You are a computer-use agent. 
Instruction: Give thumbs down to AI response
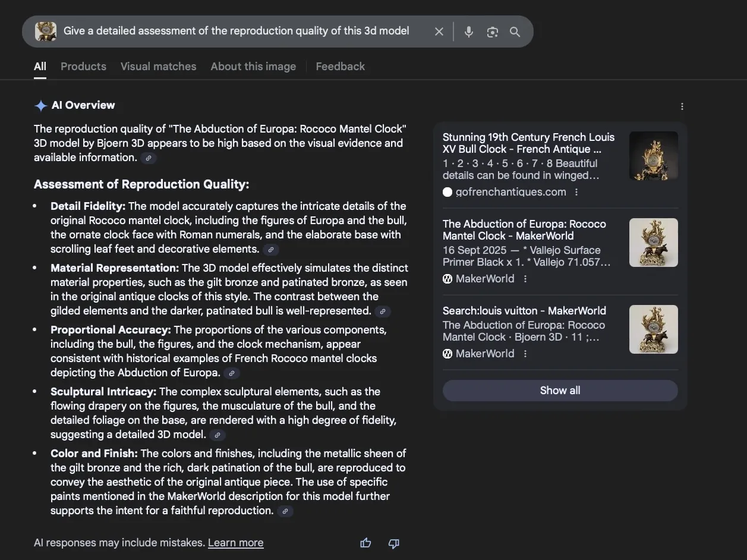point(393,543)
